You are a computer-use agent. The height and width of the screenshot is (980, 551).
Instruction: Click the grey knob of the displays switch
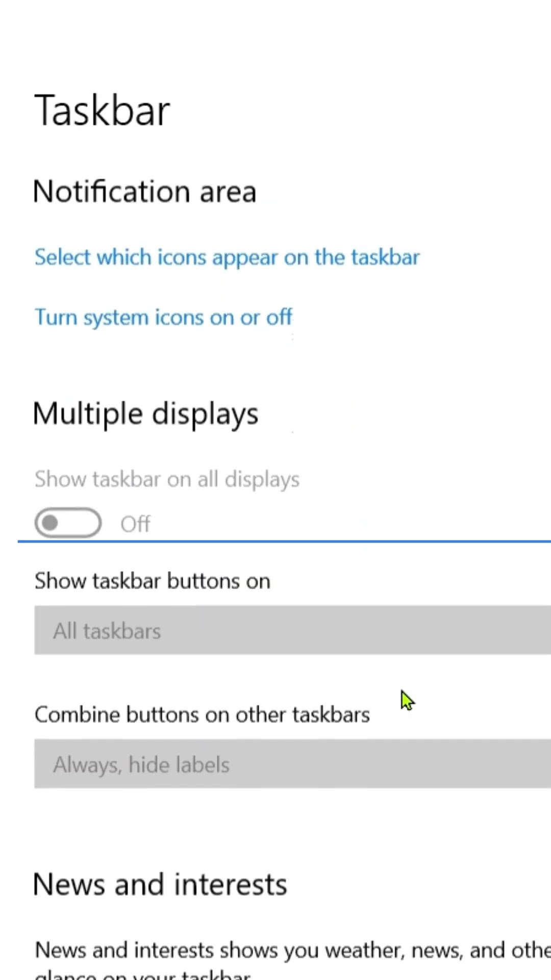pyautogui.click(x=50, y=523)
